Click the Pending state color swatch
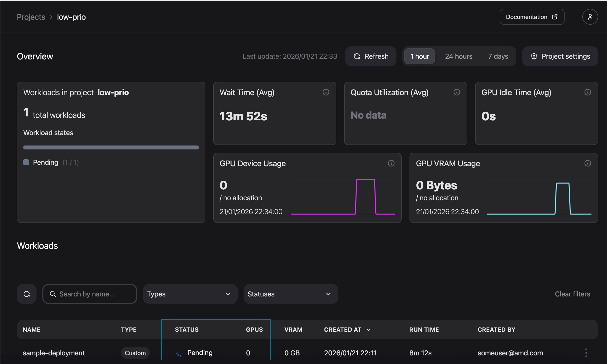This screenshot has height=364, width=607. point(26,162)
